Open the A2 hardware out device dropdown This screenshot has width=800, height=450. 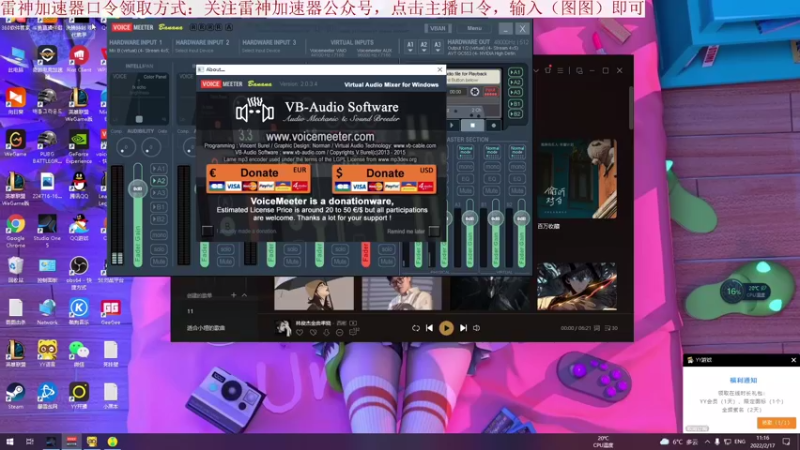pos(423,47)
